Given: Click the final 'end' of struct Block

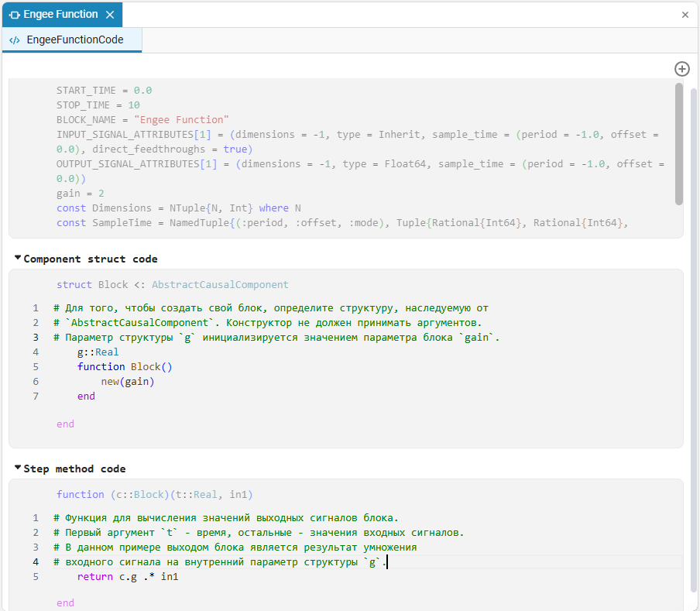Looking at the screenshot, I should [x=65, y=424].
